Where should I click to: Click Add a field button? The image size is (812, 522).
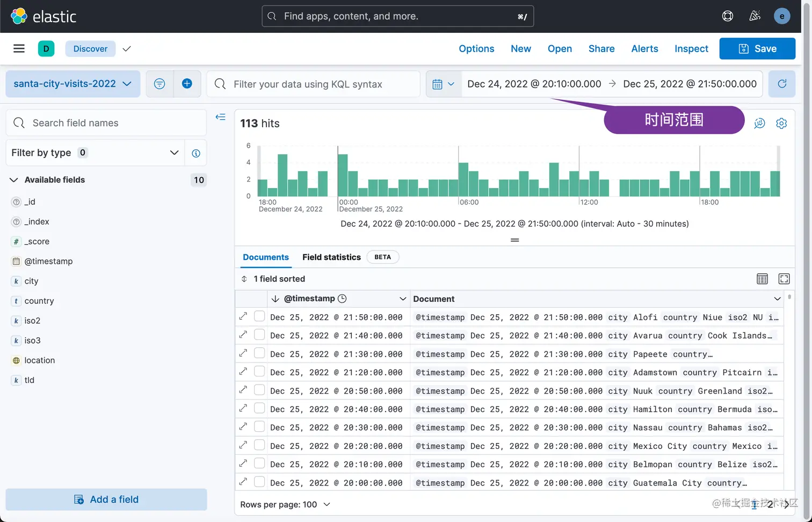coord(106,499)
